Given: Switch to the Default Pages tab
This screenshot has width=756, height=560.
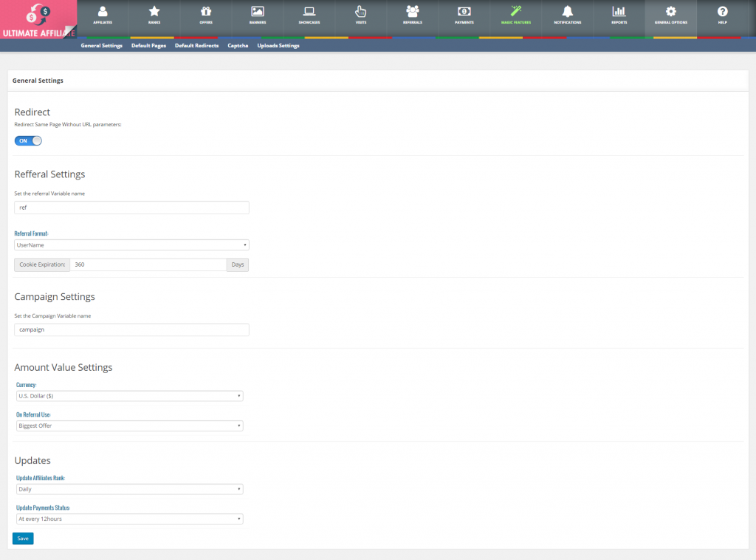Looking at the screenshot, I should (x=148, y=45).
